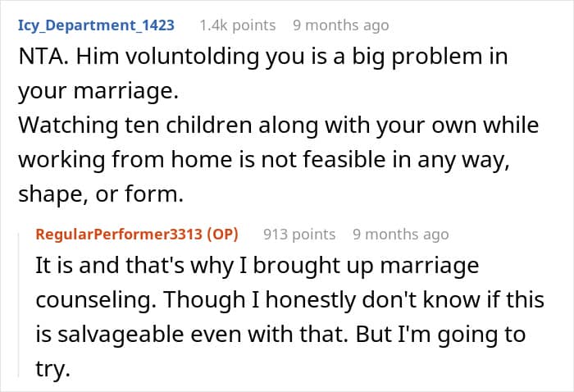
Task: Click the line reading 'your marriage.'
Action: tap(98, 91)
